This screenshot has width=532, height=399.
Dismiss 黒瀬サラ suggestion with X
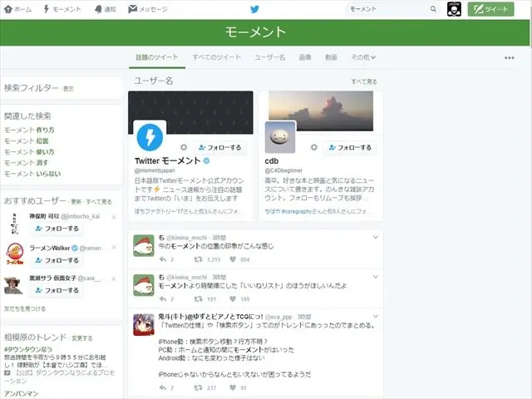(x=114, y=279)
